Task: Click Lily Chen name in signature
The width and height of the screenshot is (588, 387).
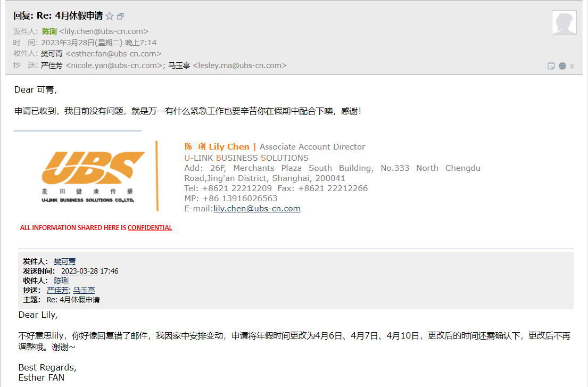Action: coord(229,147)
